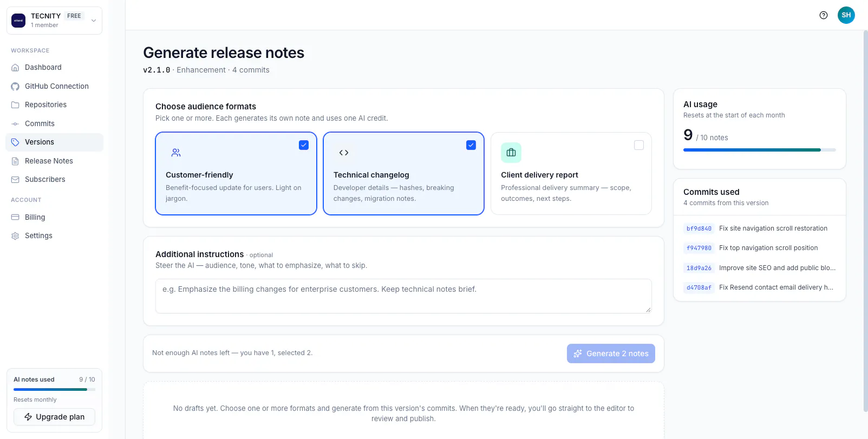Open the help question-mark icon
This screenshot has width=868, height=439.
point(824,15)
